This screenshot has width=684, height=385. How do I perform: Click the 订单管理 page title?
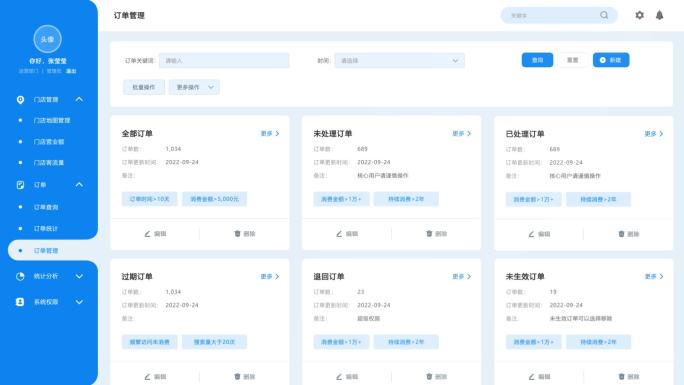click(x=129, y=15)
